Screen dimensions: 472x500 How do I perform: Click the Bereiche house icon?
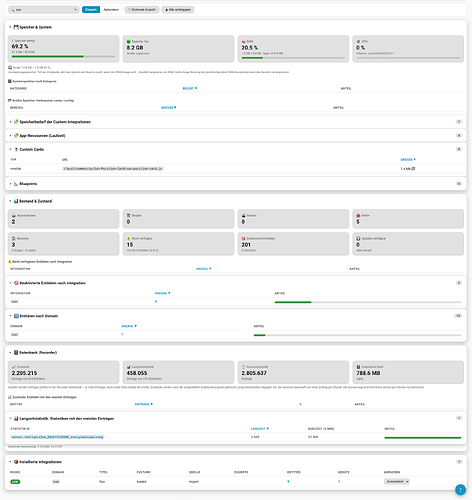coord(14,238)
